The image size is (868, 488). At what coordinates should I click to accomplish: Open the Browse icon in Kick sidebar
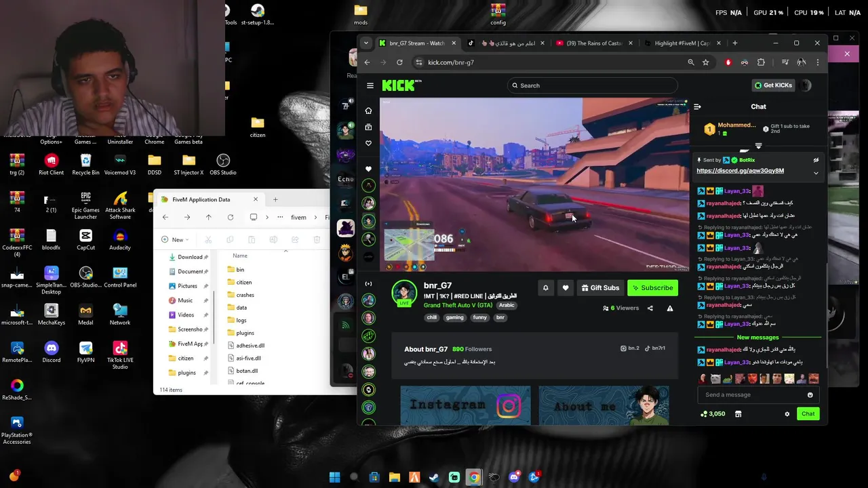click(368, 127)
